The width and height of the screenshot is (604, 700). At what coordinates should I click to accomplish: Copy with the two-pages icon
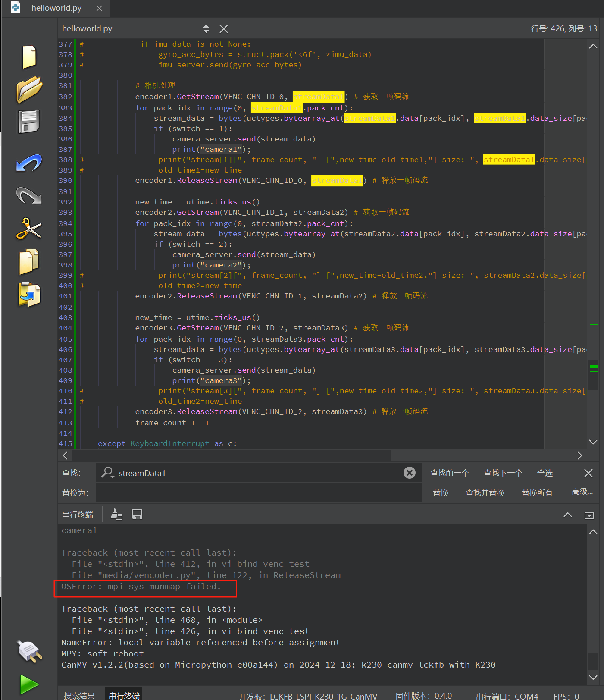point(29,262)
